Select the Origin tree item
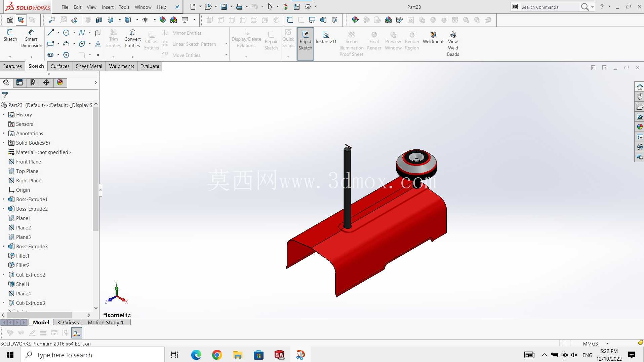Viewport: 644px width, 362px height. 23,190
